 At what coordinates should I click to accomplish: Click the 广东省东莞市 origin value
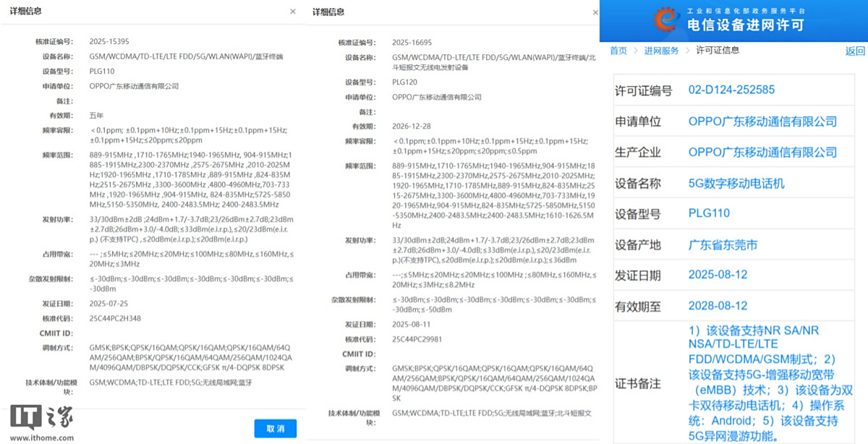point(723,244)
